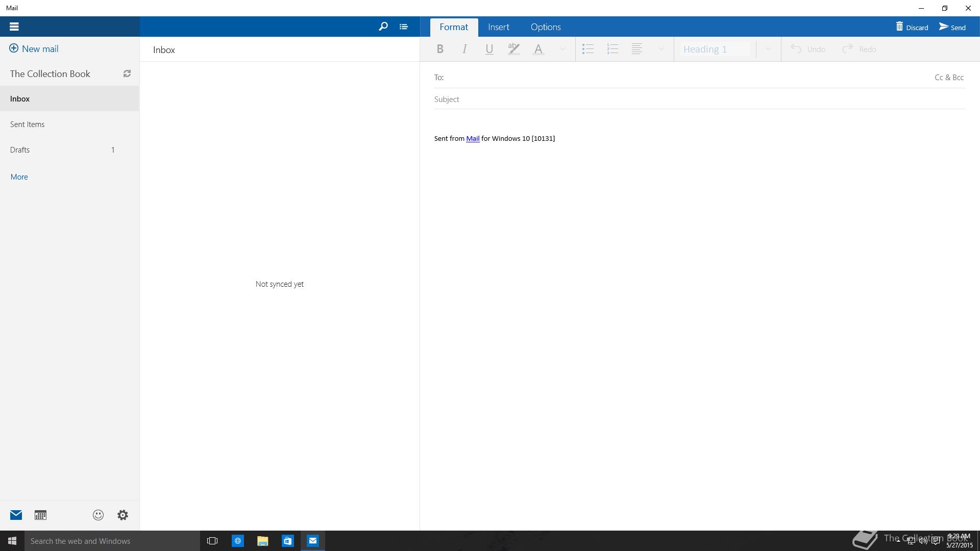This screenshot has width=980, height=551.
Task: Pick the font color swatch
Action: (x=538, y=49)
